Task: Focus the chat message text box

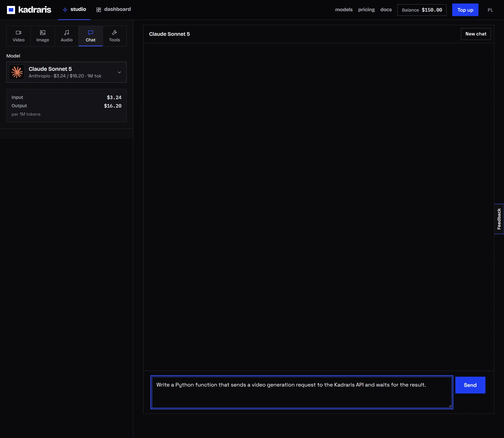Action: point(302,392)
